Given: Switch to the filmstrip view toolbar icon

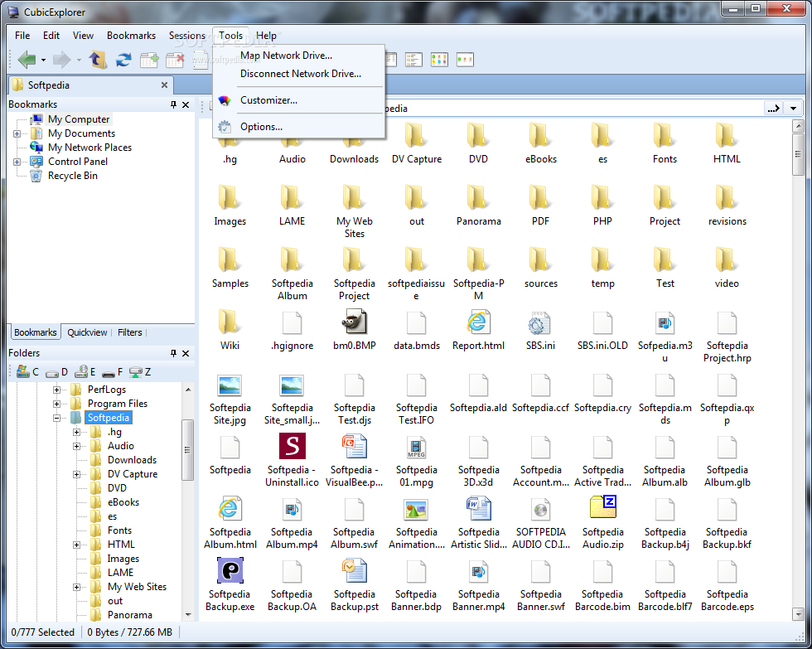Looking at the screenshot, I should click(465, 60).
